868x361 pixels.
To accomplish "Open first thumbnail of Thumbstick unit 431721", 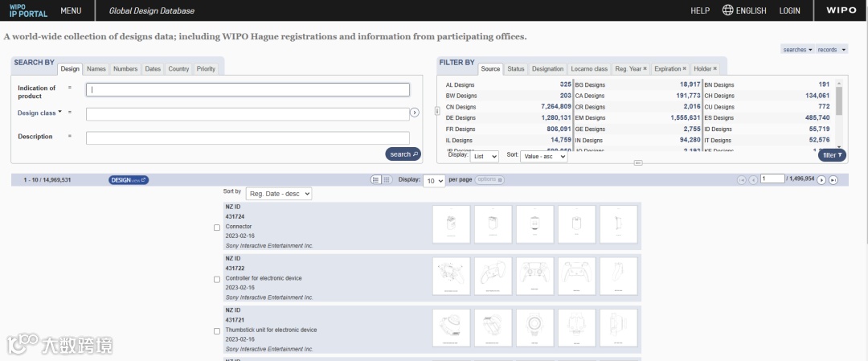I will coord(451,328).
